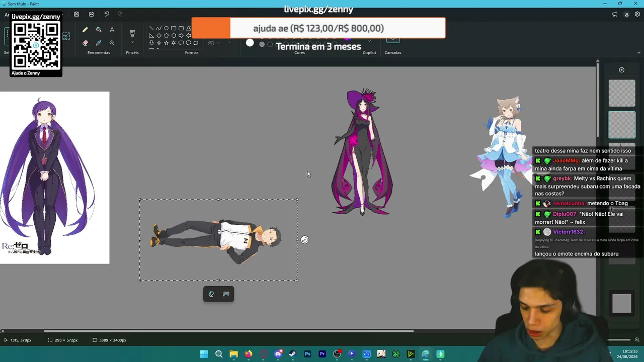This screenshot has height=362, width=644.
Task: Pick the straight line shape
Action: [151, 28]
